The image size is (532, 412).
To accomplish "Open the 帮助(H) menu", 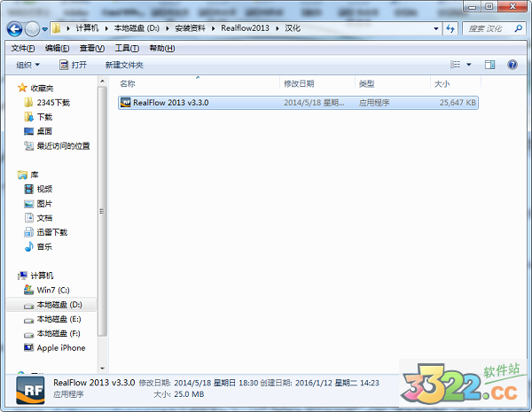I will 162,49.
